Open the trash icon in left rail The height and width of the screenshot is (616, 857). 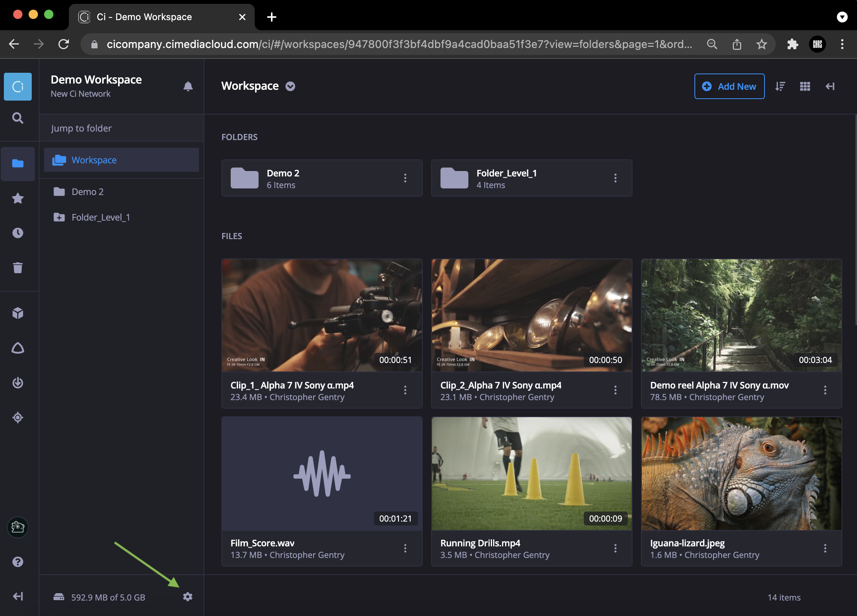tap(18, 267)
